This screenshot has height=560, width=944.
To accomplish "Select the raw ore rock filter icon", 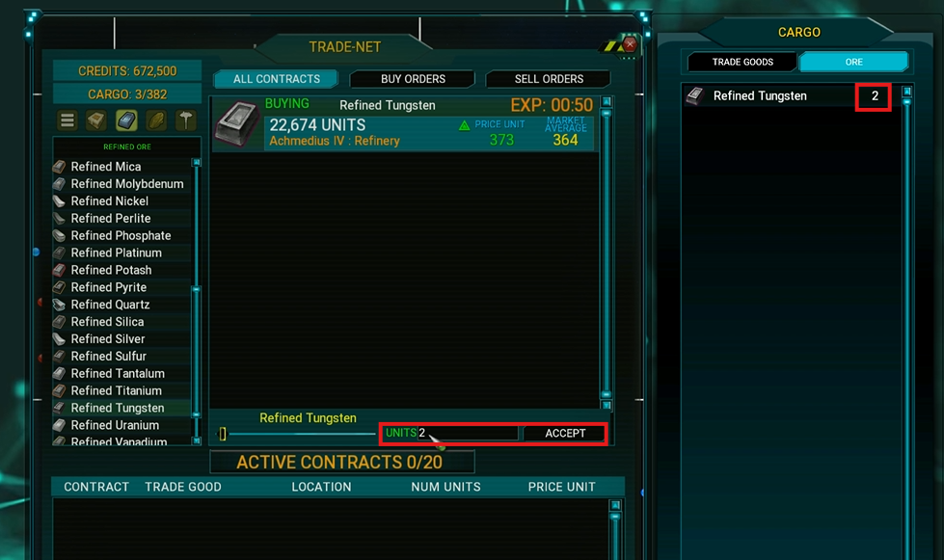I will 156,120.
